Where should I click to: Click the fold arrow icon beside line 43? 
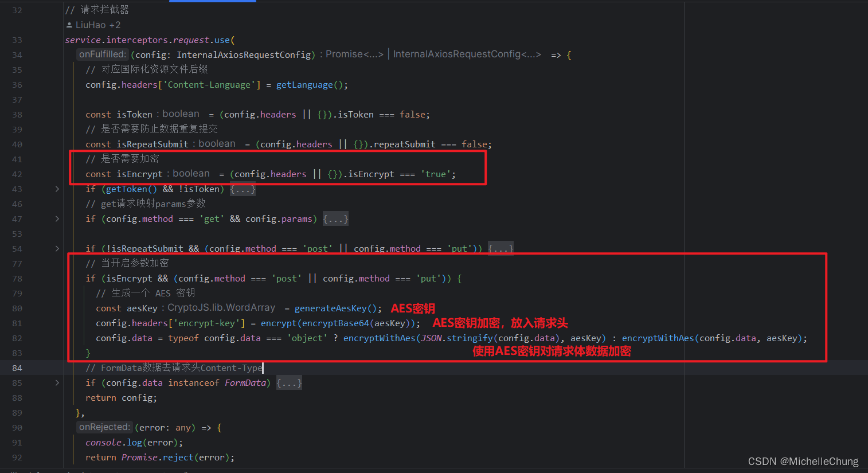(56, 189)
